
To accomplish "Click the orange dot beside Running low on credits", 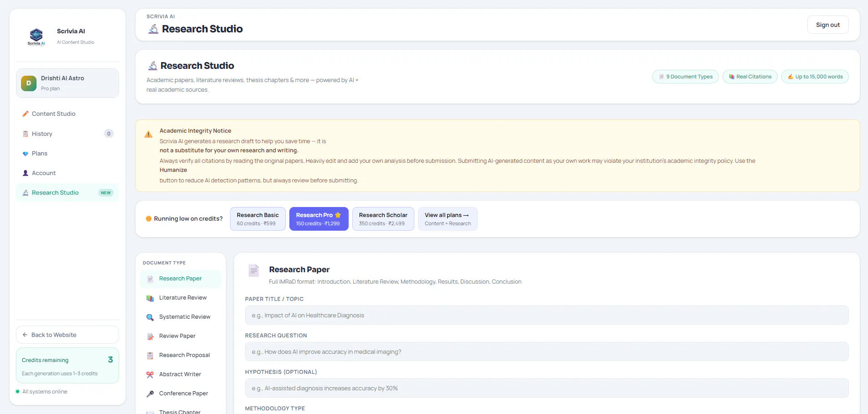I will (x=148, y=219).
